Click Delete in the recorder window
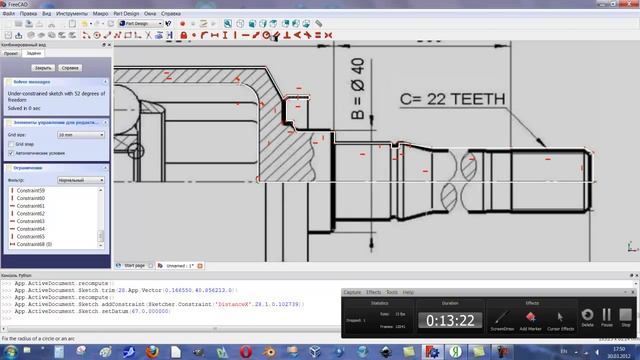The image size is (640, 360). pyautogui.click(x=587, y=318)
